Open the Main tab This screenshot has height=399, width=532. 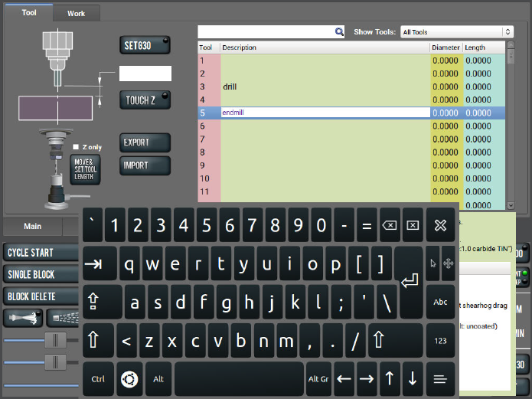(32, 226)
